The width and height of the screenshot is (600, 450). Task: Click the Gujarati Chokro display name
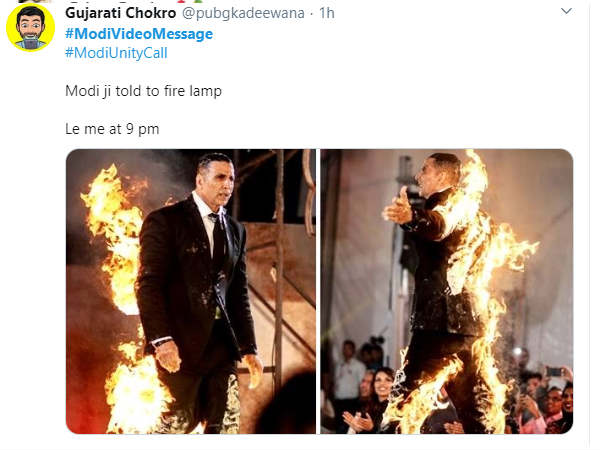pos(121,13)
